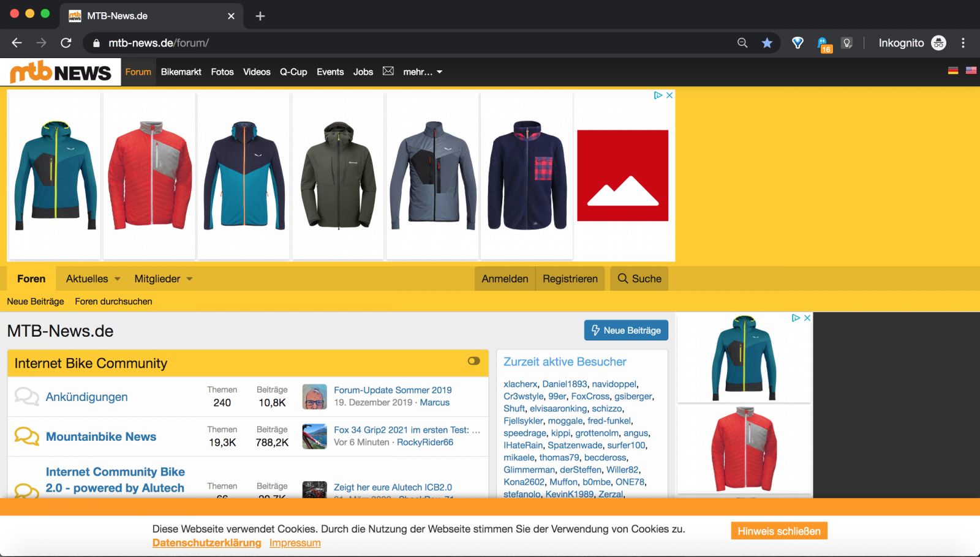Image resolution: width=980 pixels, height=557 pixels.
Task: Open the Bikemarkt menu item
Action: (x=181, y=72)
